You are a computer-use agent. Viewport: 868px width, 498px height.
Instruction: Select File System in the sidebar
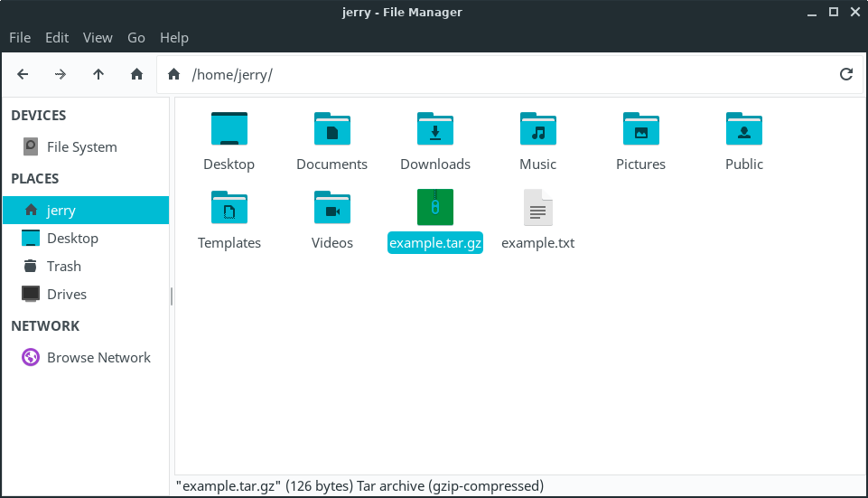click(x=81, y=146)
